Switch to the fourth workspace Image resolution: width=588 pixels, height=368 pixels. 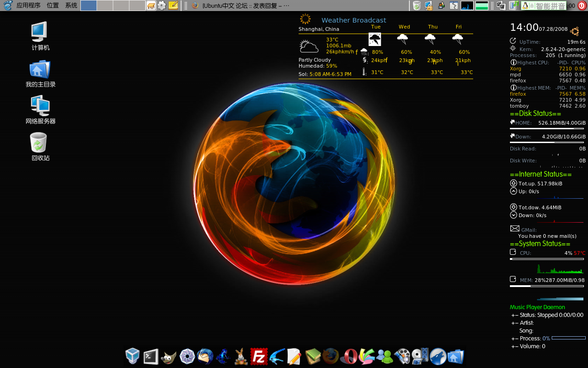point(137,6)
